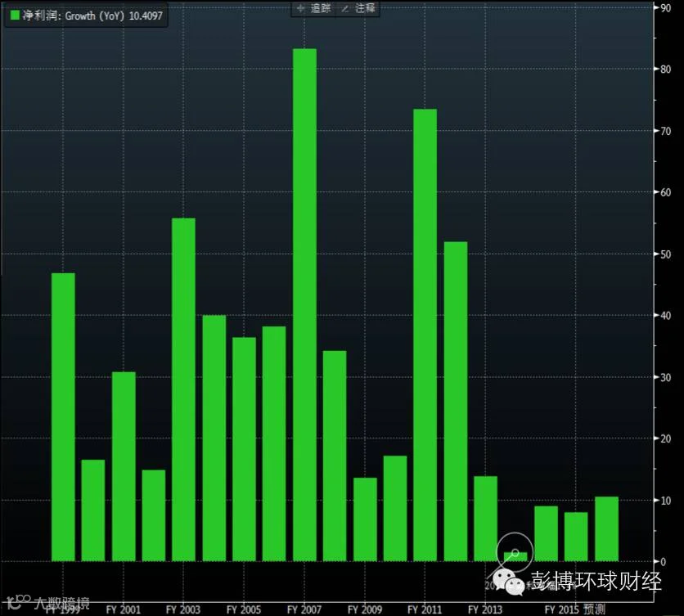684x616 pixels.
Task: Select the tallest bar for FY 2007
Action: point(304,305)
